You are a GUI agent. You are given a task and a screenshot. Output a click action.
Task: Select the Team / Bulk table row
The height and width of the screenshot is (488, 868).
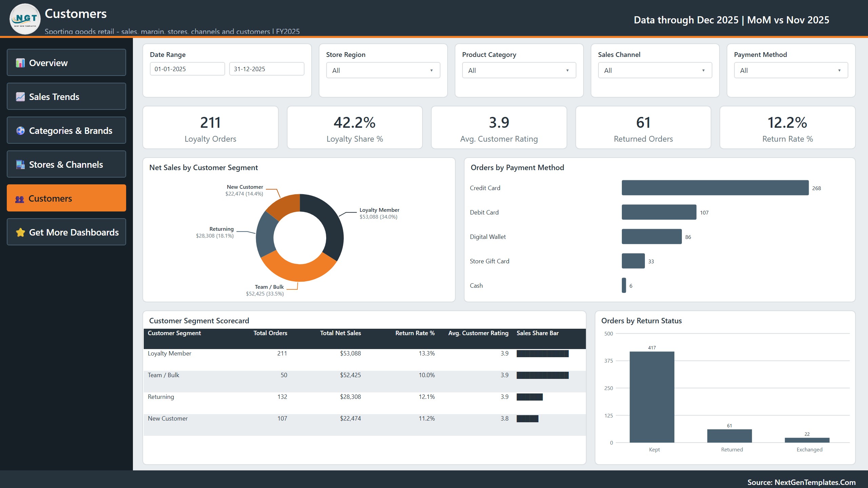coord(365,382)
